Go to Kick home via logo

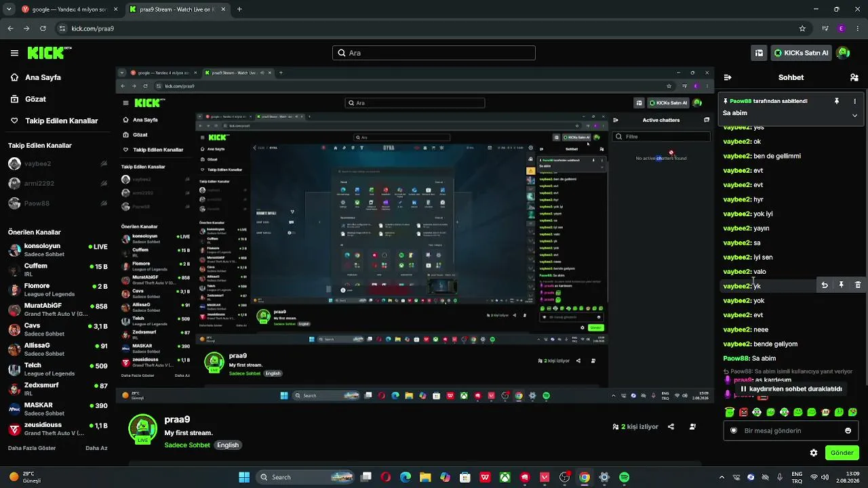(50, 52)
